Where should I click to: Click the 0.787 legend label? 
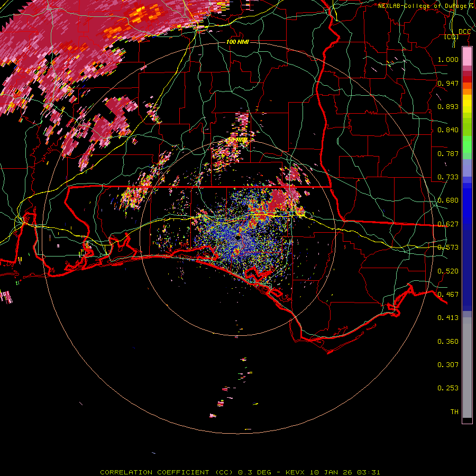pyautogui.click(x=448, y=153)
